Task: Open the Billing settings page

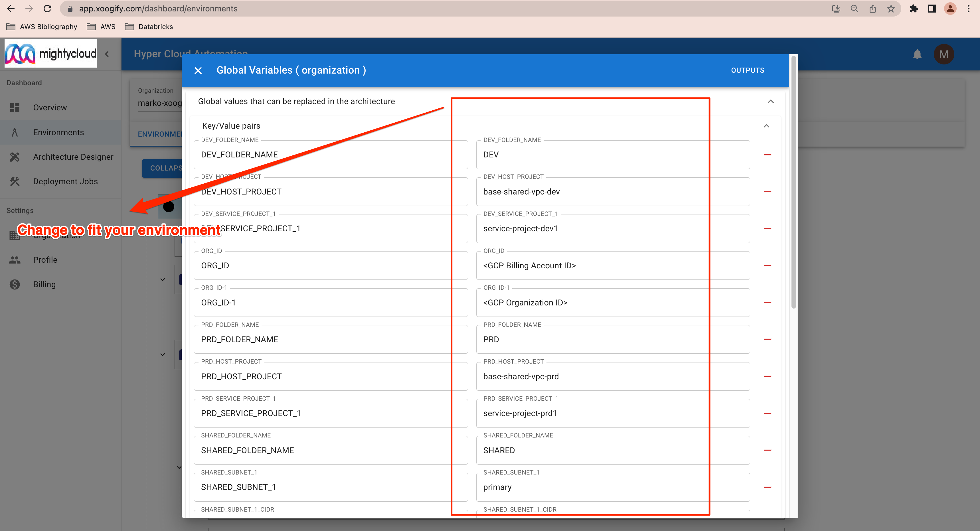Action: (44, 285)
